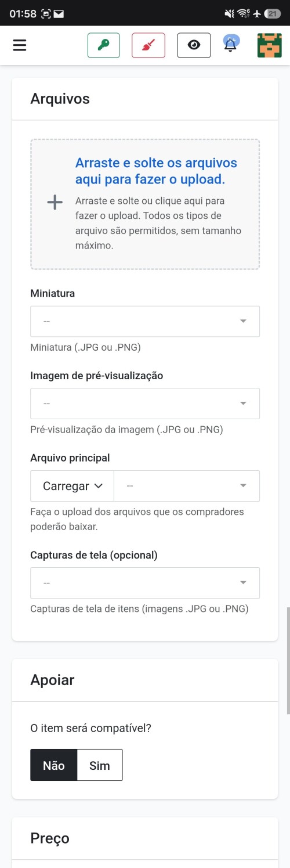Expand the Carregar selector
The image size is (290, 868).
point(72,486)
